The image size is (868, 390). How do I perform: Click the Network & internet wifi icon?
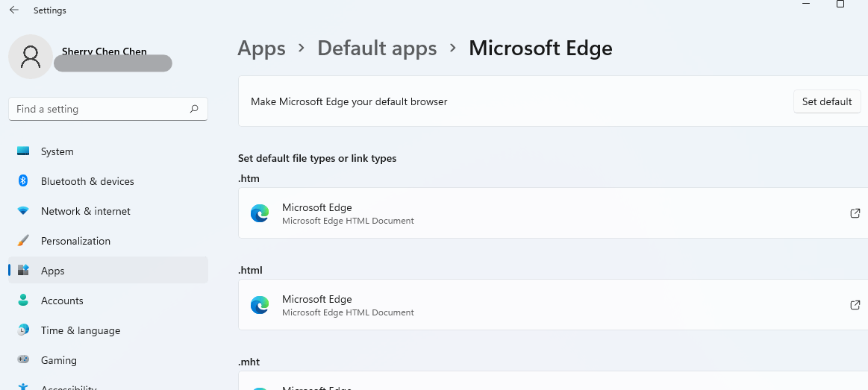click(x=23, y=211)
